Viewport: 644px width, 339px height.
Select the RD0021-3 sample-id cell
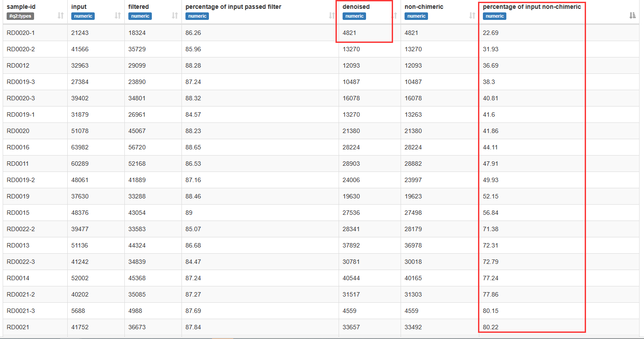tap(21, 311)
